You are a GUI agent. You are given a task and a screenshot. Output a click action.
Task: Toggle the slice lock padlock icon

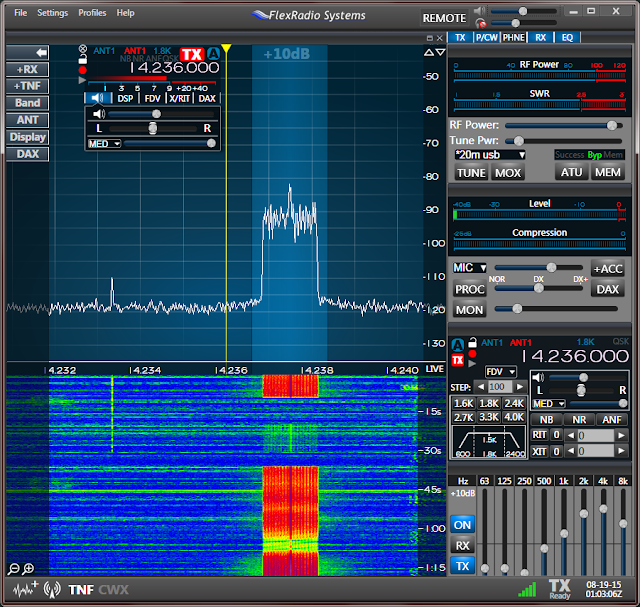(82, 60)
